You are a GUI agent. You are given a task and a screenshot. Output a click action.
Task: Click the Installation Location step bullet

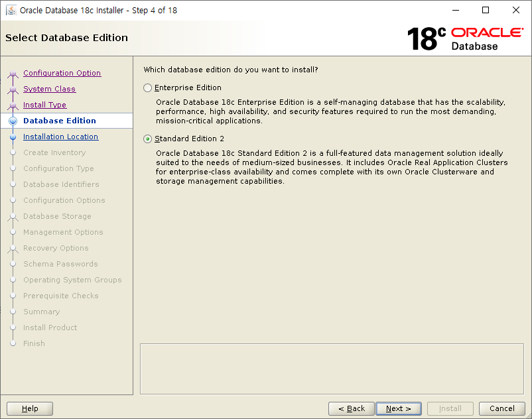[x=13, y=137]
